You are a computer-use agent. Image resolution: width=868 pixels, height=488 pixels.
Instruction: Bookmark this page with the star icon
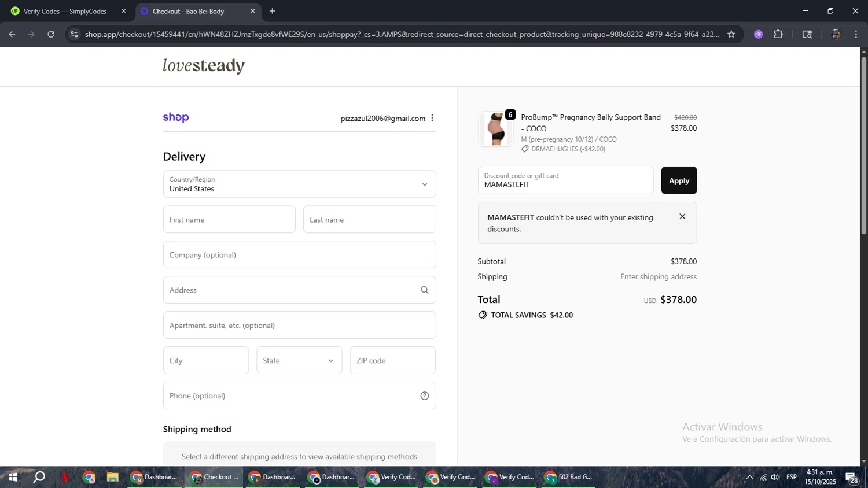731,34
